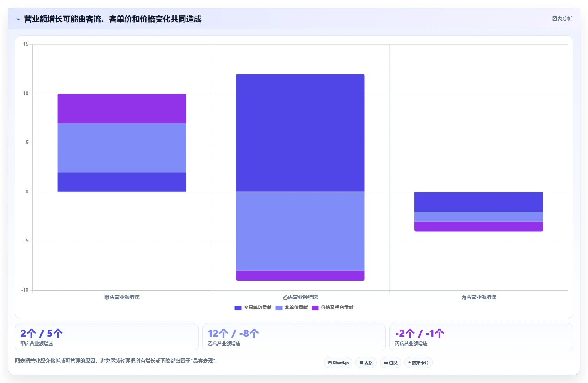Select the 数据卡片 chip

point(418,363)
